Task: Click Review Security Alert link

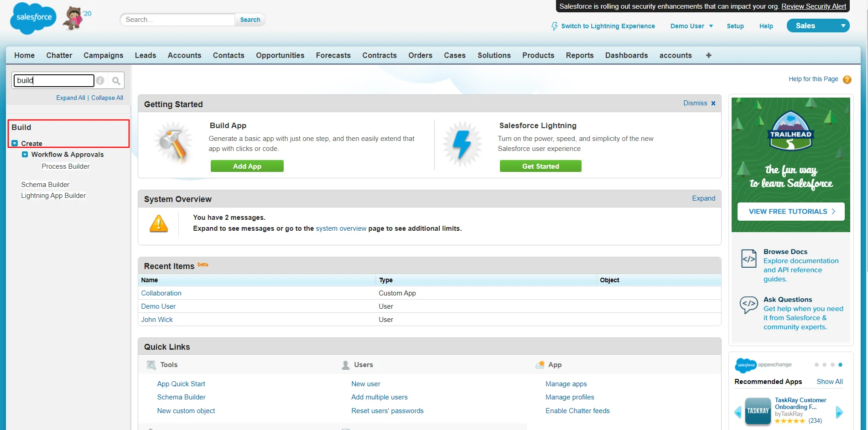Action: coord(814,6)
